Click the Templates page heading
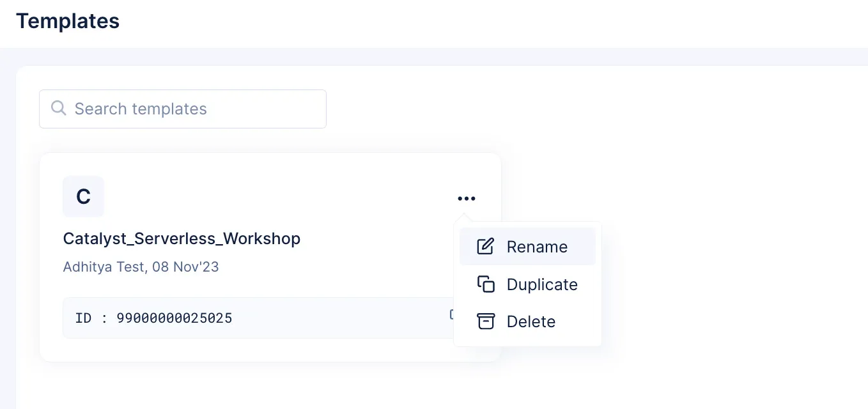The image size is (868, 409). click(x=68, y=21)
